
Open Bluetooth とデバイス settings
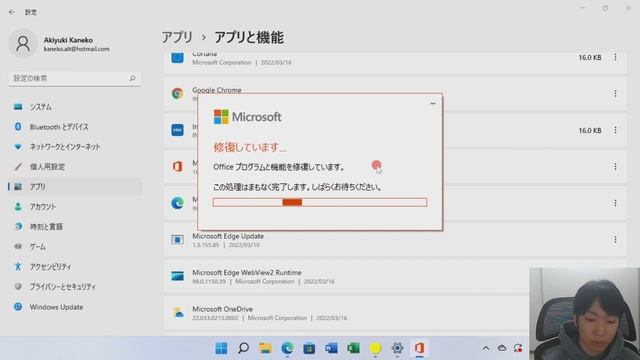(75, 127)
